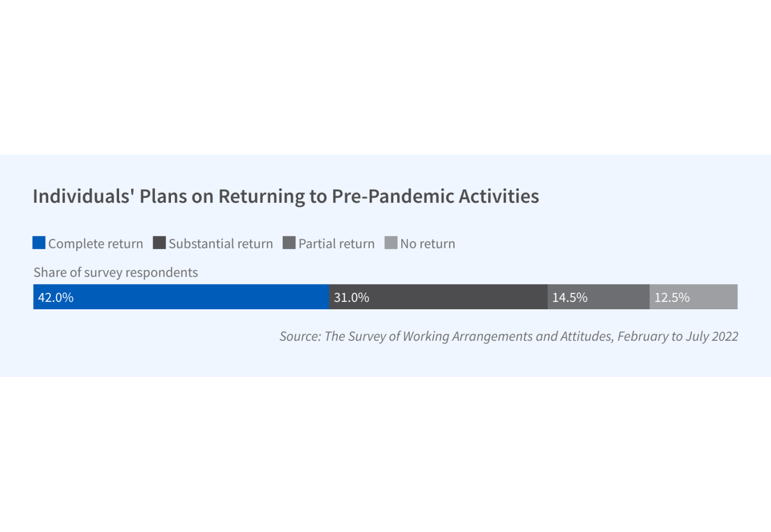The height and width of the screenshot is (532, 771).
Task: Click the blue Complete return legend swatch
Action: pos(39,243)
